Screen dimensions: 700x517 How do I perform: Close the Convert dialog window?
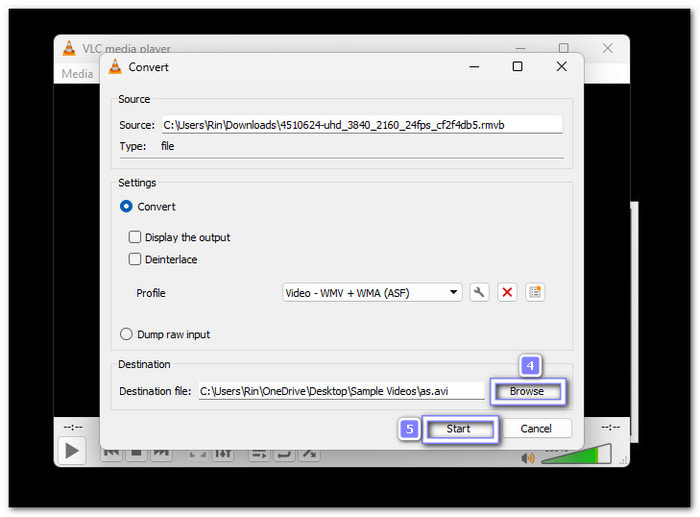click(x=562, y=67)
